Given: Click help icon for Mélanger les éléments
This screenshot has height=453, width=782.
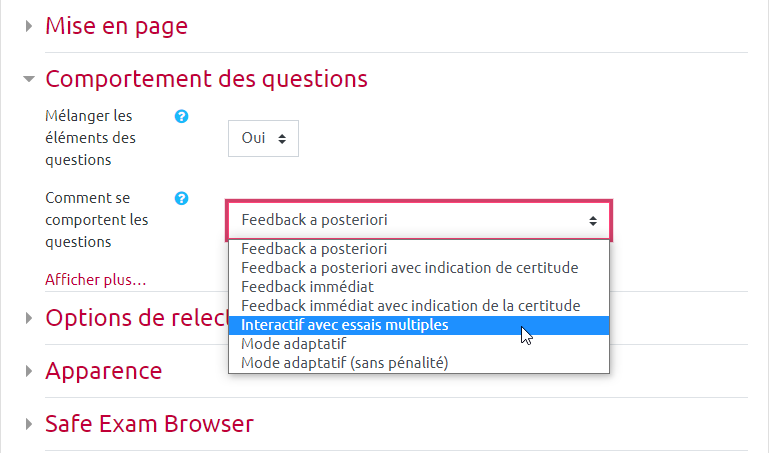Looking at the screenshot, I should [x=181, y=116].
